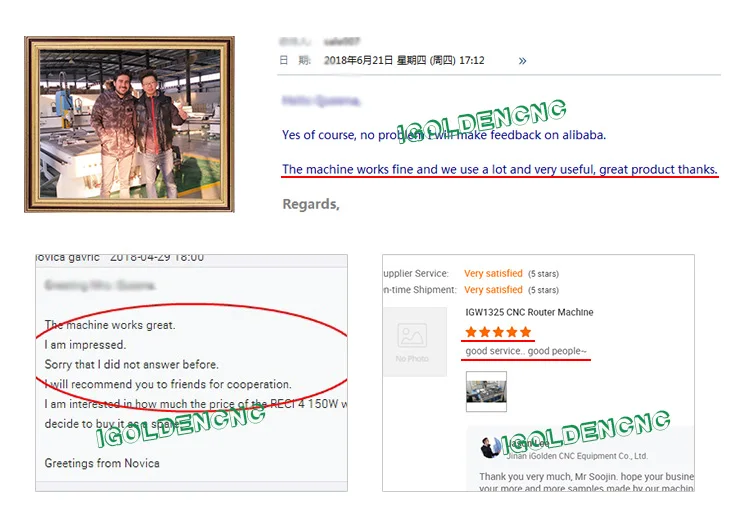Image resolution: width=750 pixels, height=510 pixels.
Task: Click the 'Thank you very much, Mr Soojin' reply
Action: (x=586, y=477)
